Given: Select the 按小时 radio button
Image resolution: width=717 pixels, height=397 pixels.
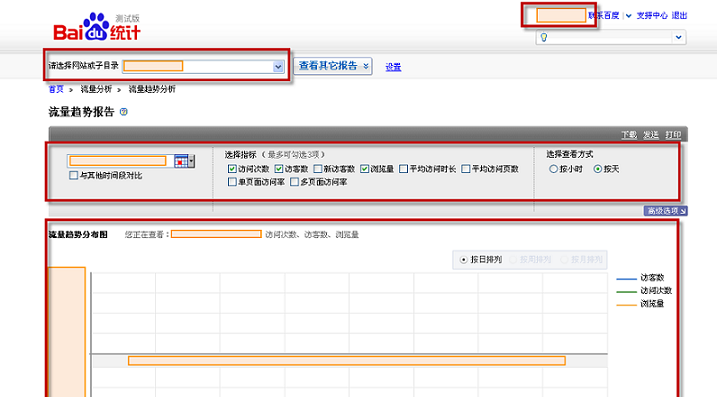Looking at the screenshot, I should point(553,169).
